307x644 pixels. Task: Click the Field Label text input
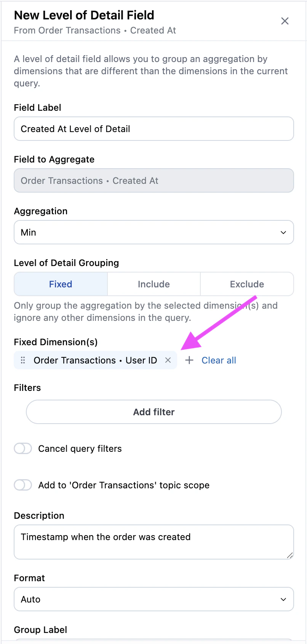click(x=154, y=129)
